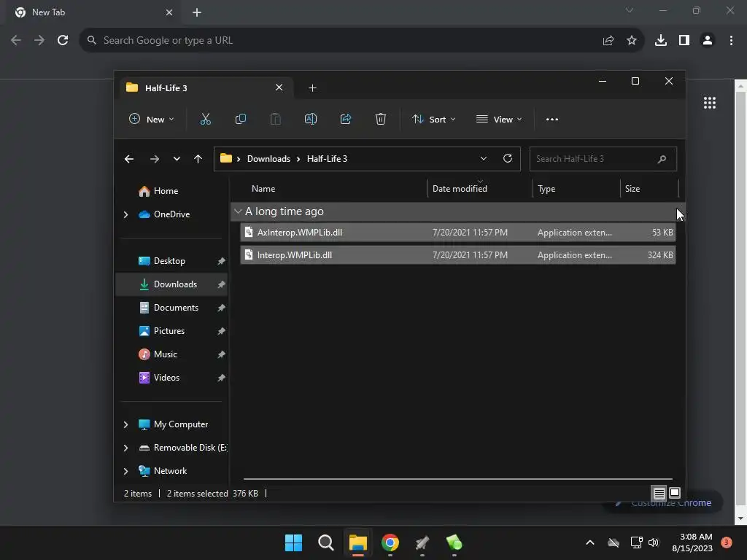This screenshot has height=560, width=747.
Task: Go forward in File Explorer
Action: click(155, 159)
